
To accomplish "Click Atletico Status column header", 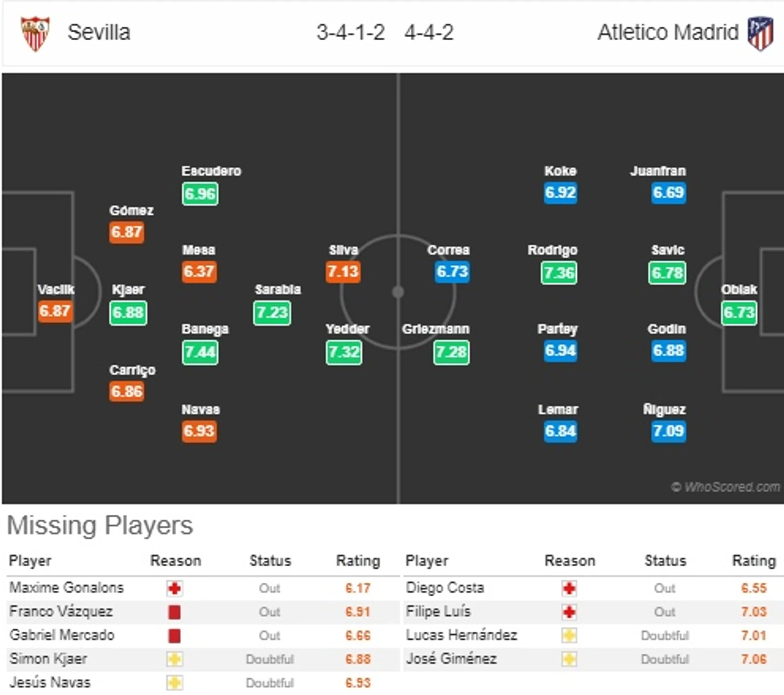I will pos(665,561).
